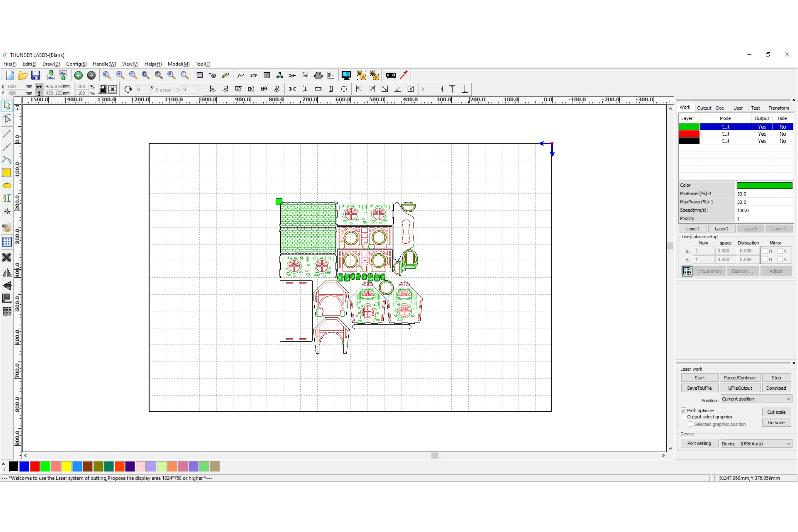Click the BMP tool in toolbar

point(253,75)
